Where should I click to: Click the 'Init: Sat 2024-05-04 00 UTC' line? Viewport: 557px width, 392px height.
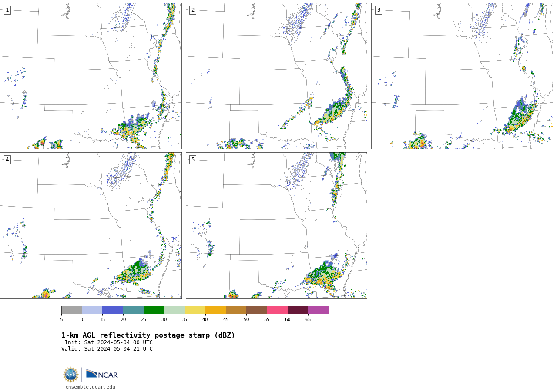[x=109, y=342]
